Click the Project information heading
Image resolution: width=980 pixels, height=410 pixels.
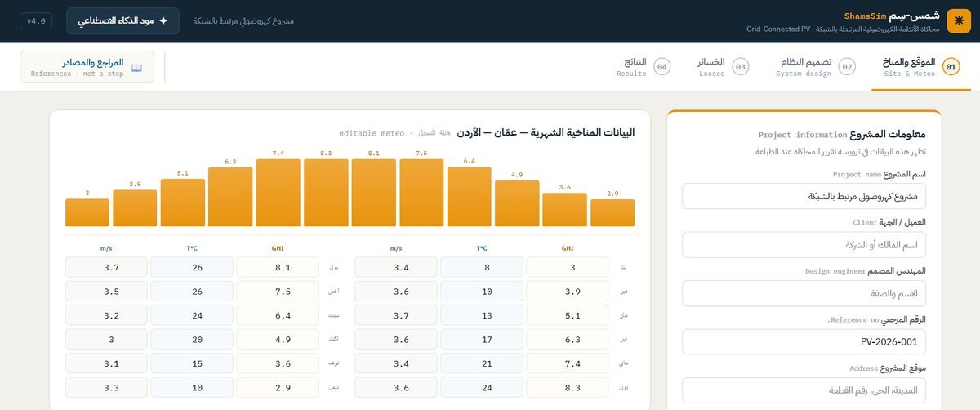[x=842, y=135]
